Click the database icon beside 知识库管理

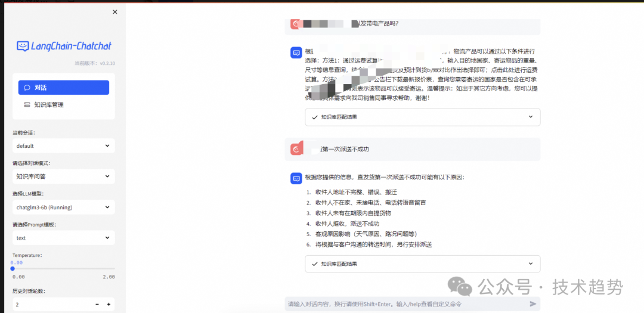click(27, 105)
